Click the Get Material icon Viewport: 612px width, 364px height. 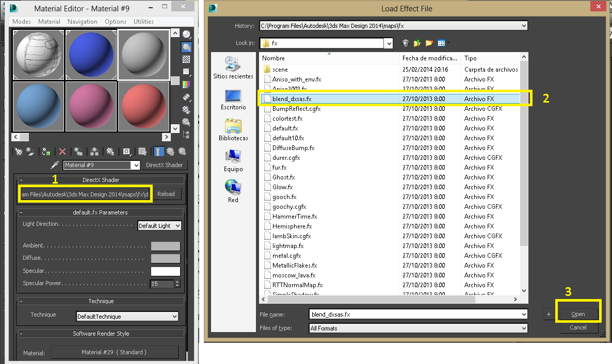click(x=19, y=152)
